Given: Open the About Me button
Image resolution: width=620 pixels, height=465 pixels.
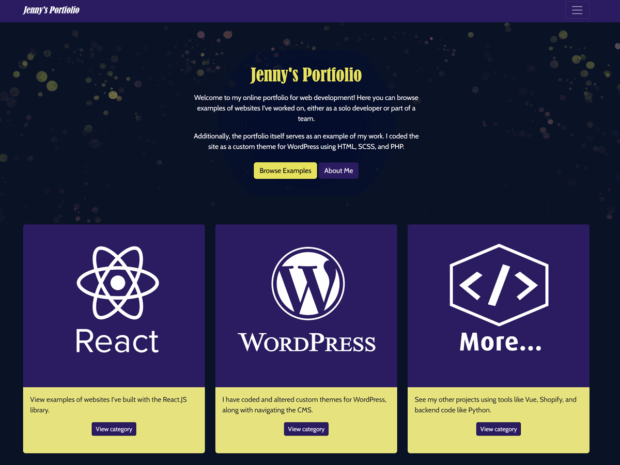Looking at the screenshot, I should 338,170.
